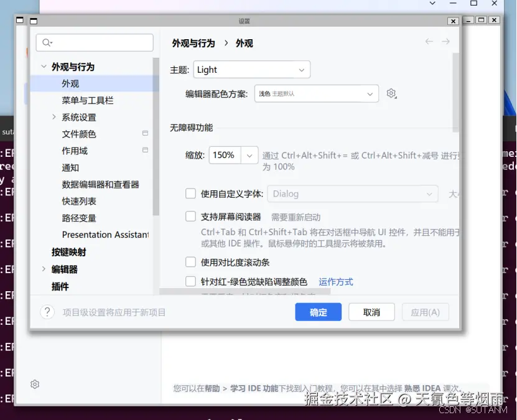This screenshot has width=517, height=420.
Task: Enable the 使用自定义字体 checkbox
Action: pyautogui.click(x=190, y=194)
